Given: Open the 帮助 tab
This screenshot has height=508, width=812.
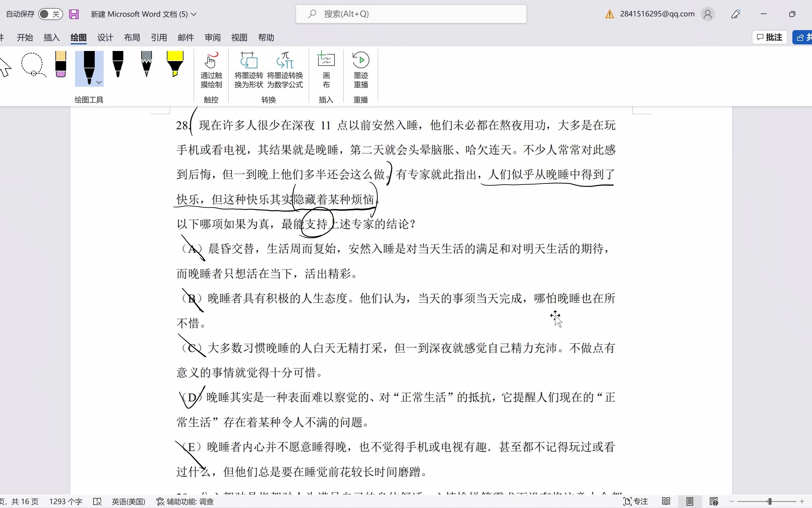Looking at the screenshot, I should [266, 38].
